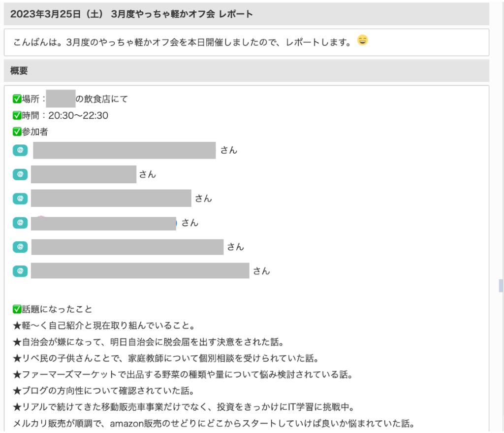504x433 pixels.
Task: Click the redacted location before の飲食店にて
Action: (x=61, y=99)
